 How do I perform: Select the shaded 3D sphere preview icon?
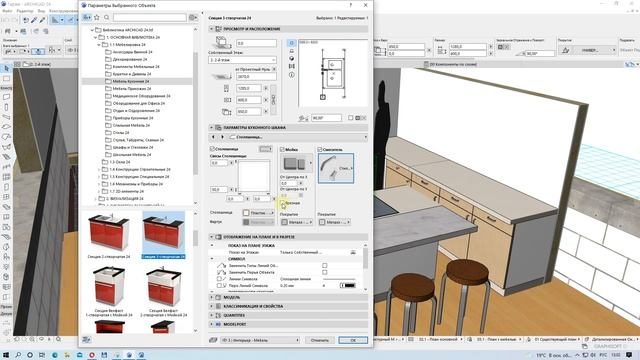tap(291, 58)
